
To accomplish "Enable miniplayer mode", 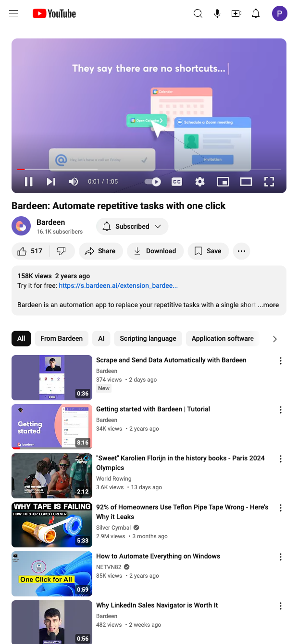I will coord(223,182).
